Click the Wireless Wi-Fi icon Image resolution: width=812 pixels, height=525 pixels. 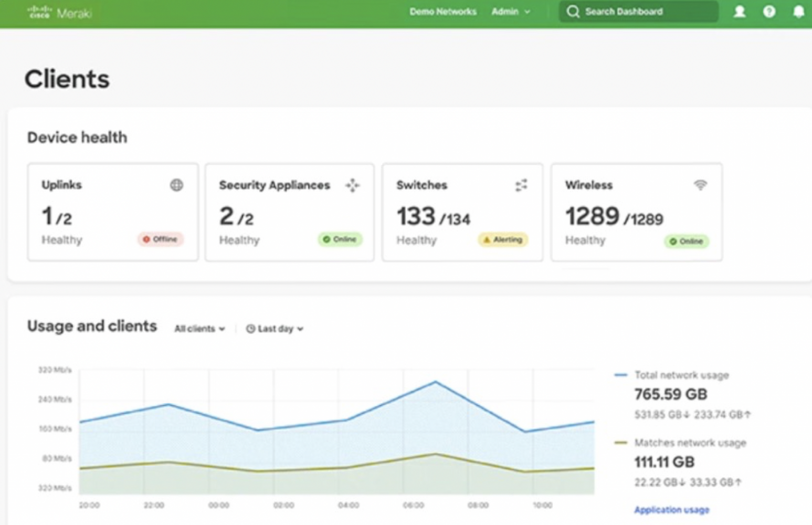(700, 185)
